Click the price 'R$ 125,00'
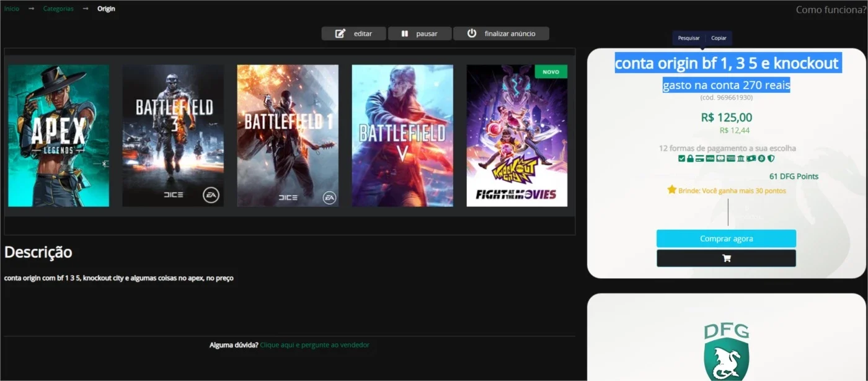 [726, 118]
